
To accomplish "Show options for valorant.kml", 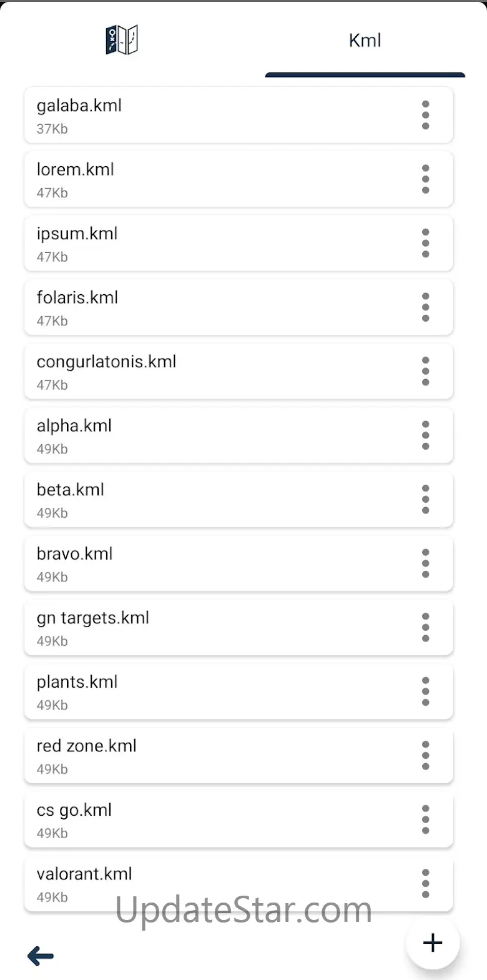I will click(426, 883).
